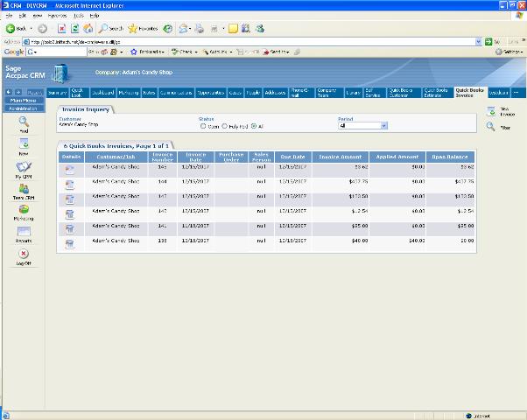Open details icon for invoice 144
This screenshot has height=420, width=527.
pos(69,184)
